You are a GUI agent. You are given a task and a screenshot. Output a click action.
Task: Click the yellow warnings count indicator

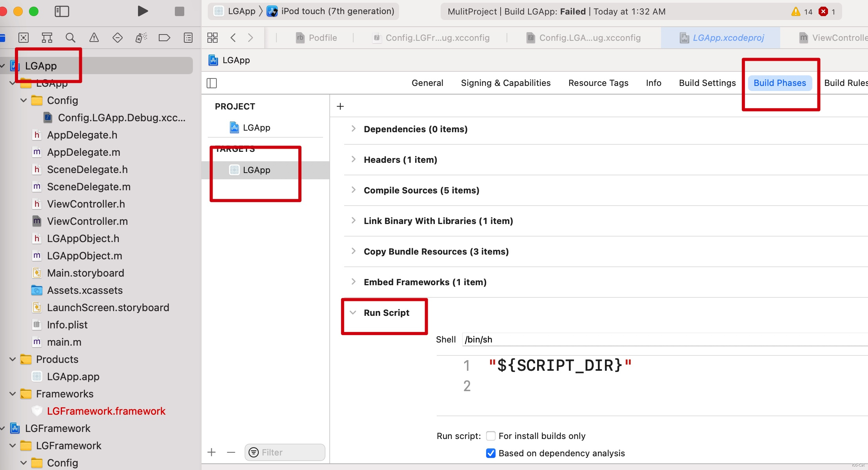click(x=802, y=11)
